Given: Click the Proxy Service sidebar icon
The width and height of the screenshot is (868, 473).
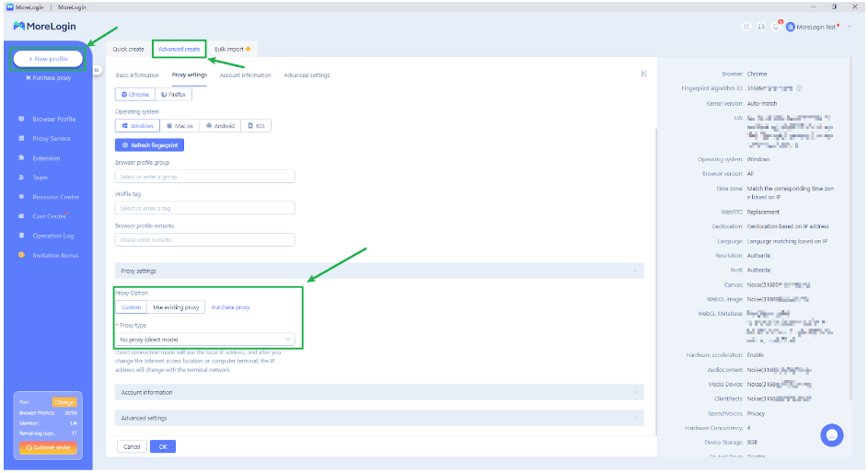Looking at the screenshot, I should [x=21, y=138].
